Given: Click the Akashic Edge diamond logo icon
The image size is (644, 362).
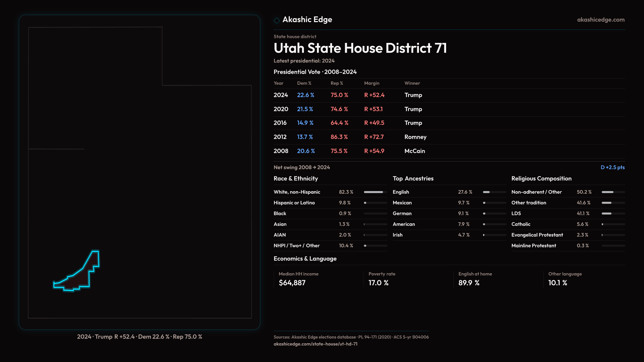Looking at the screenshot, I should pyautogui.click(x=277, y=20).
